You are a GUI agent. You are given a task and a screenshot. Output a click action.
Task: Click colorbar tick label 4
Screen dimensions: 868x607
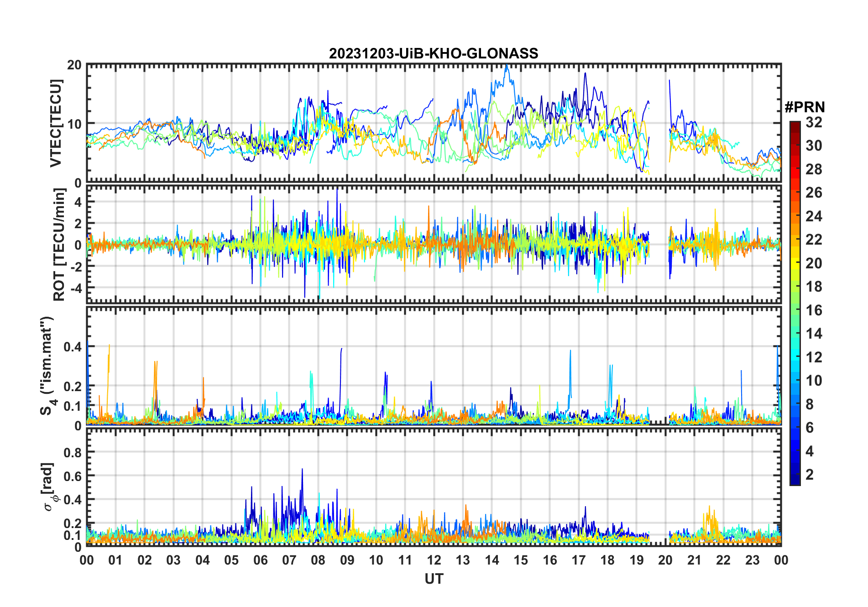pyautogui.click(x=810, y=451)
